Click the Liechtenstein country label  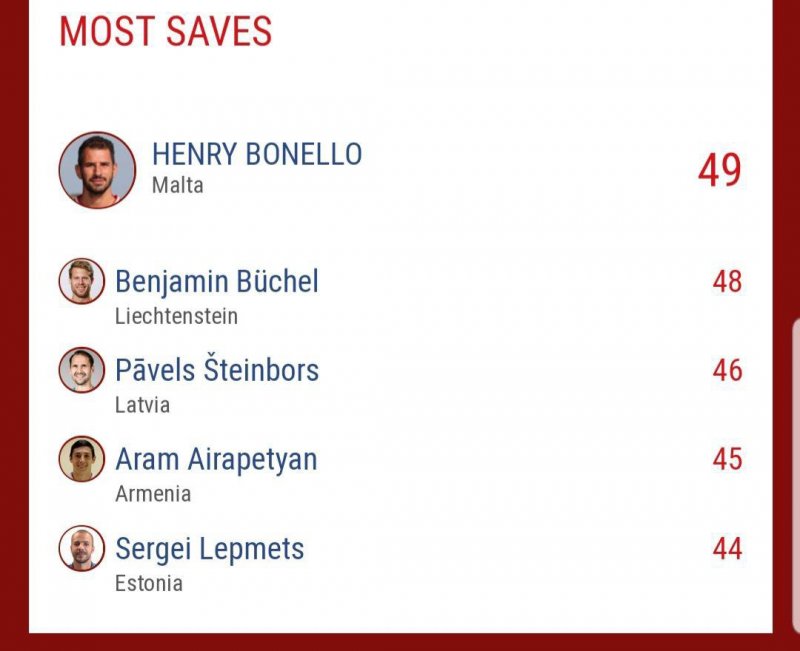point(177,316)
